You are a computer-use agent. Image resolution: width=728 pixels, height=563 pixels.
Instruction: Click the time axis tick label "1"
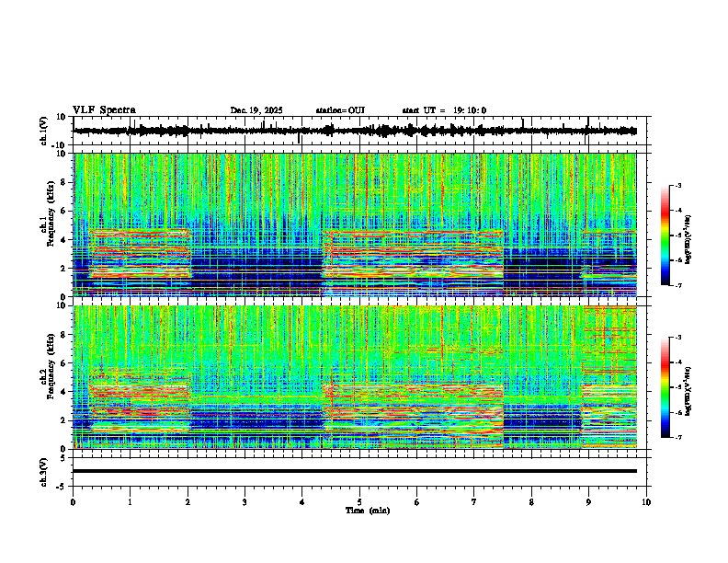tap(130, 502)
